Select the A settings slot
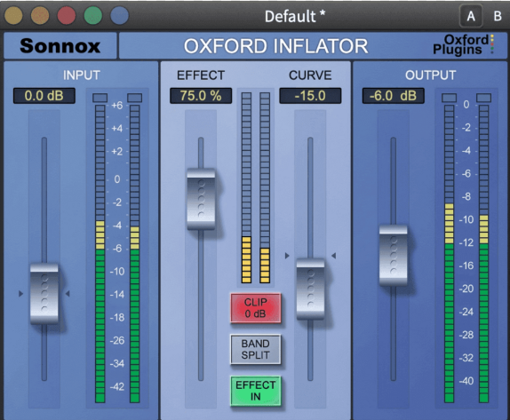Image resolution: width=510 pixels, height=420 pixels. coord(471,16)
